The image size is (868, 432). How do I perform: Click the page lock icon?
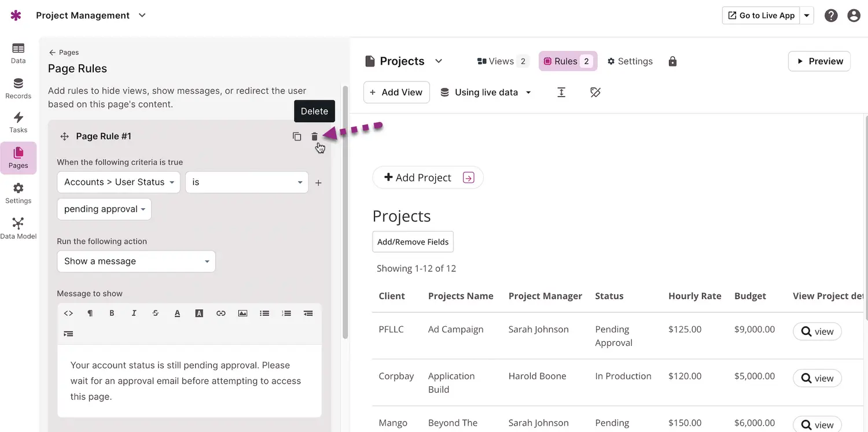coord(672,61)
